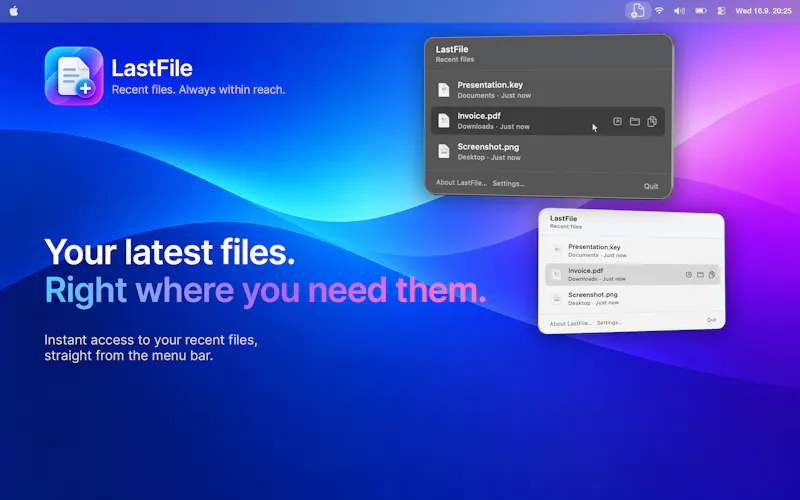
Task: Click Quit in the dark panel
Action: (x=651, y=186)
